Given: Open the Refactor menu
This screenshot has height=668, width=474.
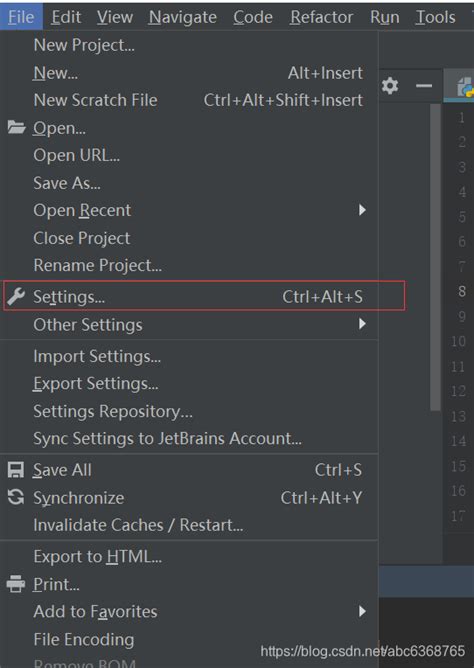Looking at the screenshot, I should point(322,17).
